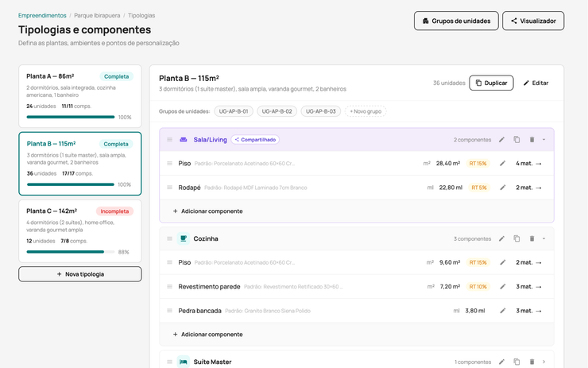Grab the Cozinha section drag handle

[169, 238]
